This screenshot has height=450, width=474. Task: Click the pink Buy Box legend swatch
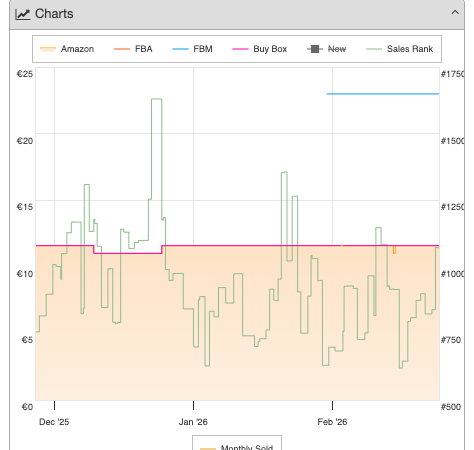[240, 49]
